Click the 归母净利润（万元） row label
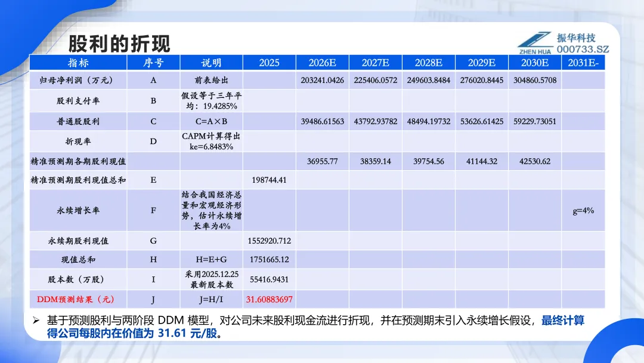Image resolution: width=644 pixels, height=363 pixels. pyautogui.click(x=78, y=80)
